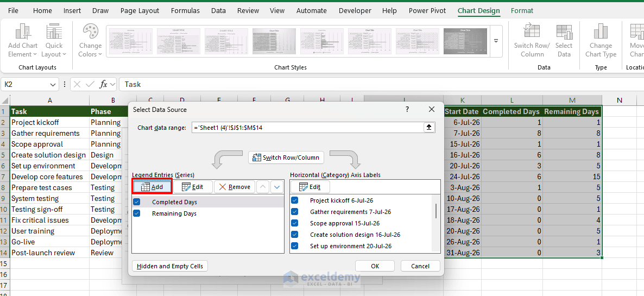
Task: Expand the chart styles gallery
Action: pos(496,41)
